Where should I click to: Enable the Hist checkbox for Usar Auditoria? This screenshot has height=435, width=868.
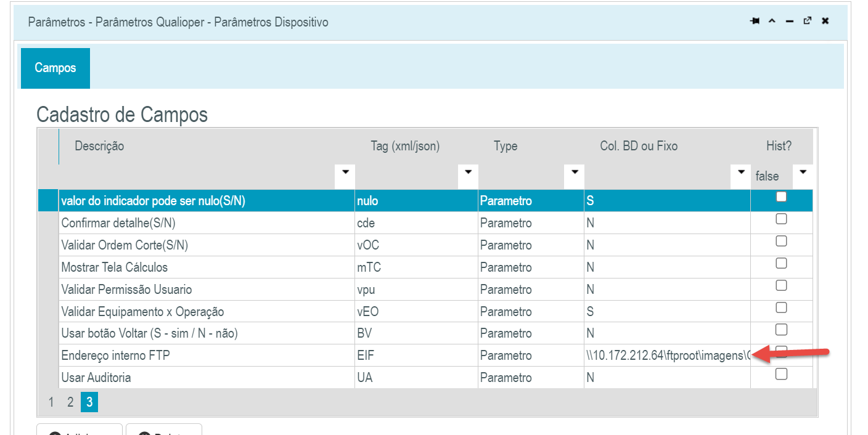[781, 374]
